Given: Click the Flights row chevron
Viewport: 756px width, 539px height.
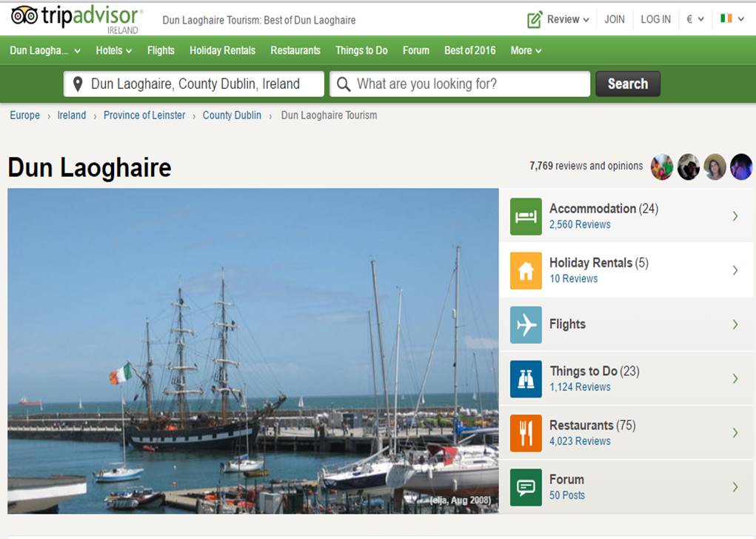Looking at the screenshot, I should pyautogui.click(x=735, y=324).
